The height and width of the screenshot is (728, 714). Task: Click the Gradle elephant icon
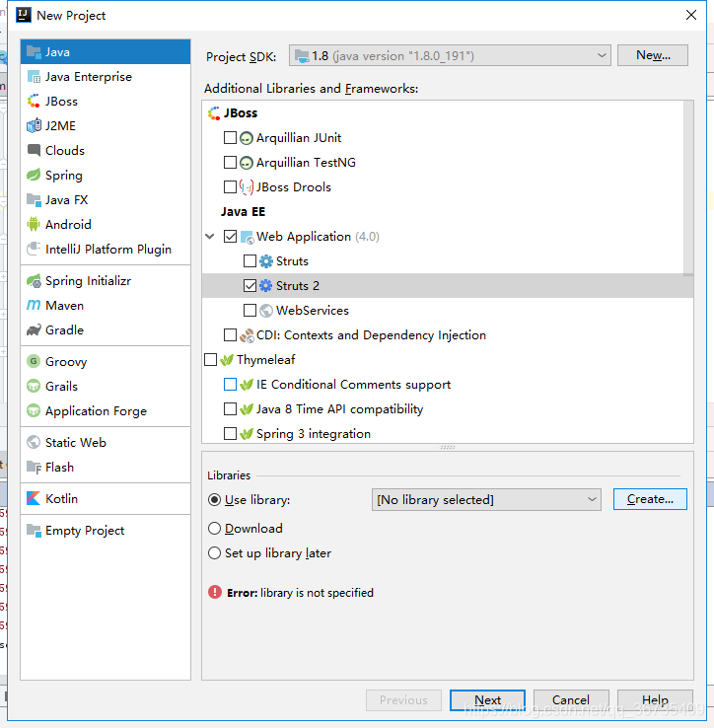[x=34, y=330]
